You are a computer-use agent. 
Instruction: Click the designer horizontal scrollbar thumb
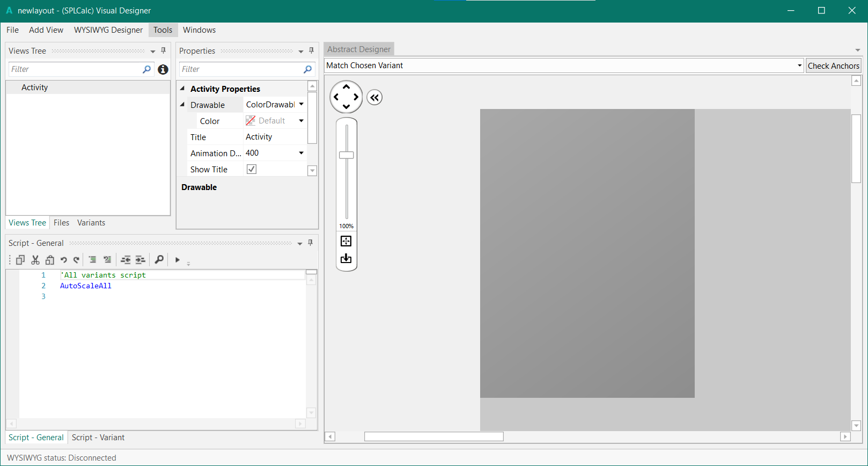434,436
